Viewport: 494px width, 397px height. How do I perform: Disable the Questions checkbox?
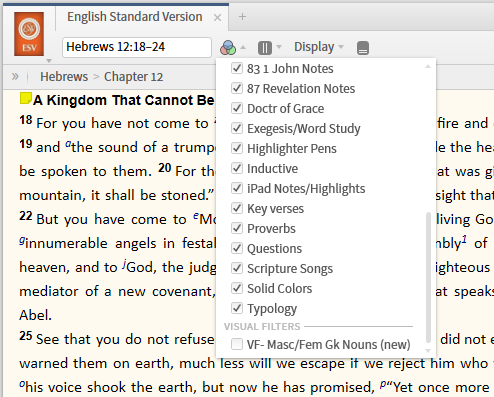pos(237,248)
